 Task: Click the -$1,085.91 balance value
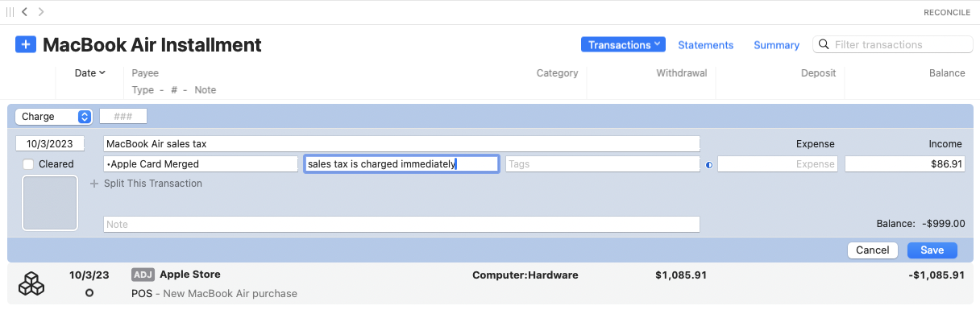[x=936, y=275]
